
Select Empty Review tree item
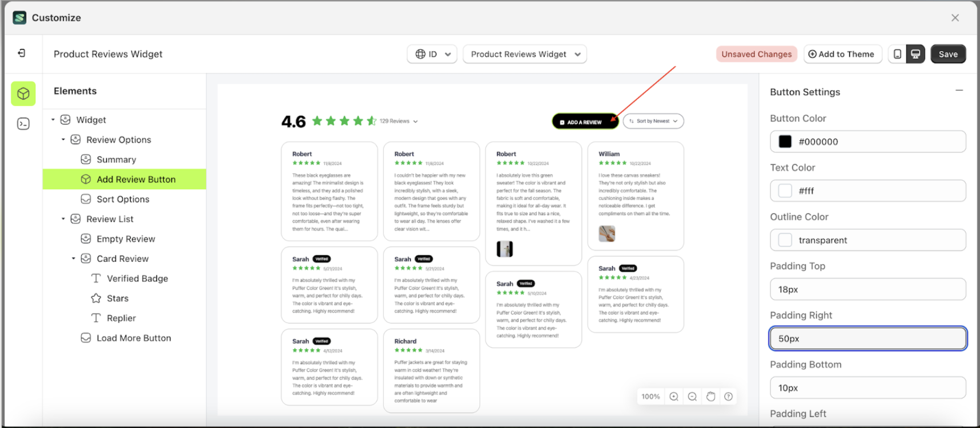[x=124, y=239]
